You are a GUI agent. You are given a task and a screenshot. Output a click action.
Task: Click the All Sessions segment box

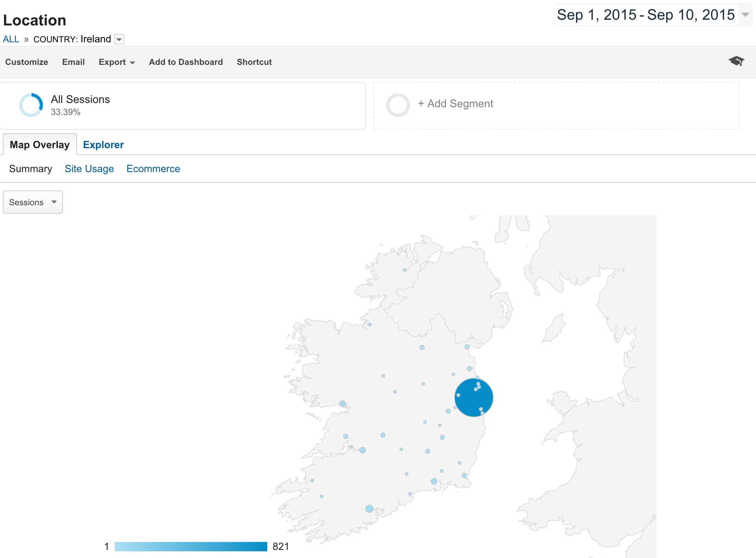pyautogui.click(x=182, y=106)
